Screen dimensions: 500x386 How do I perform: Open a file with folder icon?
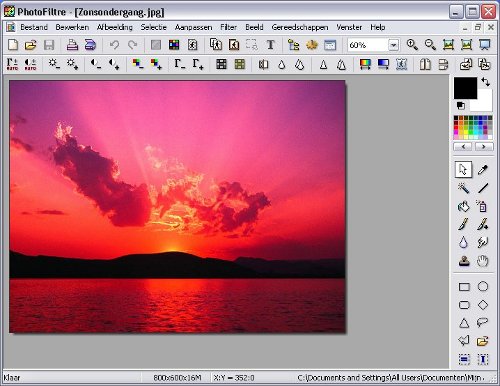click(31, 45)
